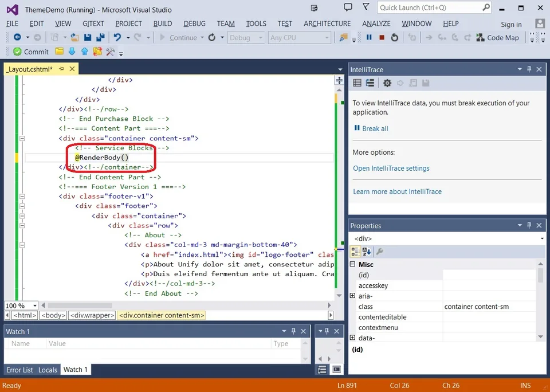Toggle auto-hide pin on IntelliTrace panel
550x392 pixels.
click(x=529, y=69)
